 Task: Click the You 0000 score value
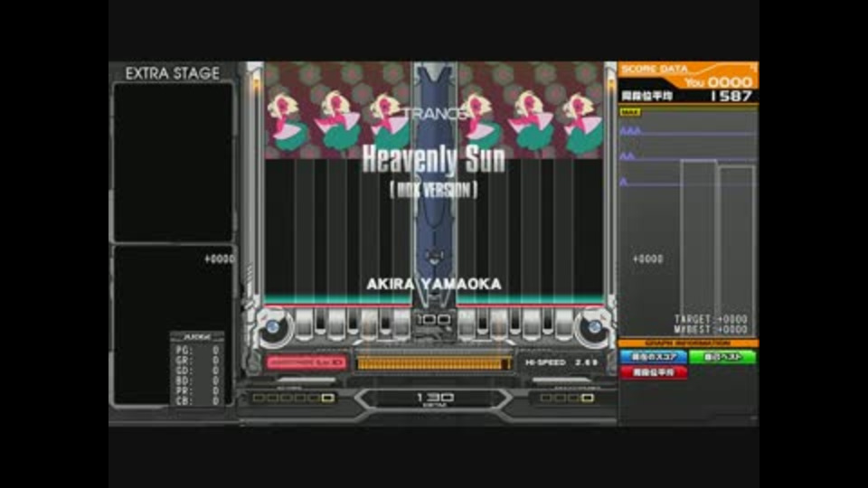pyautogui.click(x=719, y=82)
